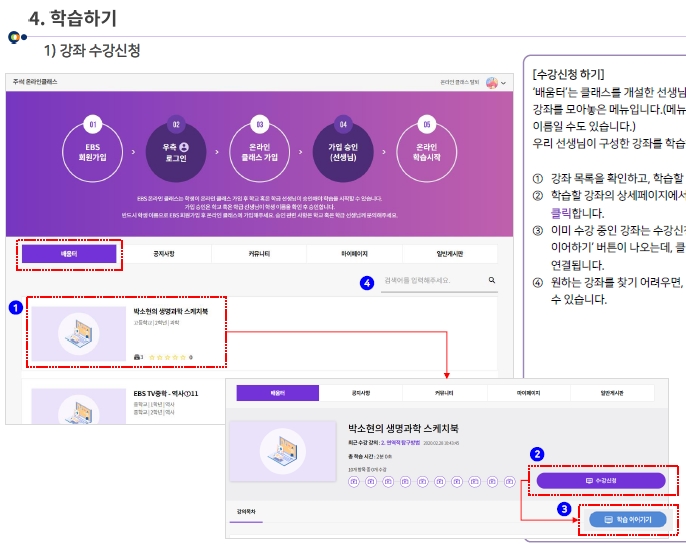The height and width of the screenshot is (545, 686).
Task: Open the '공지사항' tab on the class list page
Action: (x=164, y=254)
